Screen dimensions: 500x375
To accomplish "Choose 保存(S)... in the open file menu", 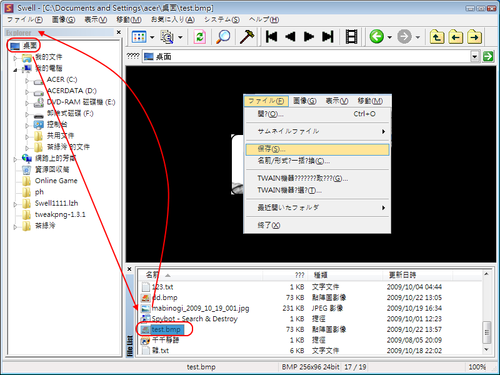I will [x=317, y=149].
